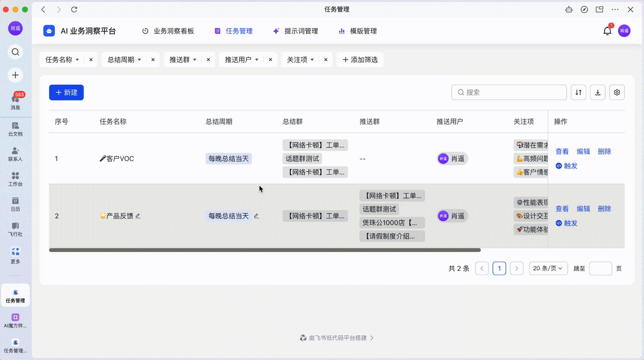Viewport: 644px width, 360px height.
Task: Click the notification bell icon
Action: [x=607, y=31]
